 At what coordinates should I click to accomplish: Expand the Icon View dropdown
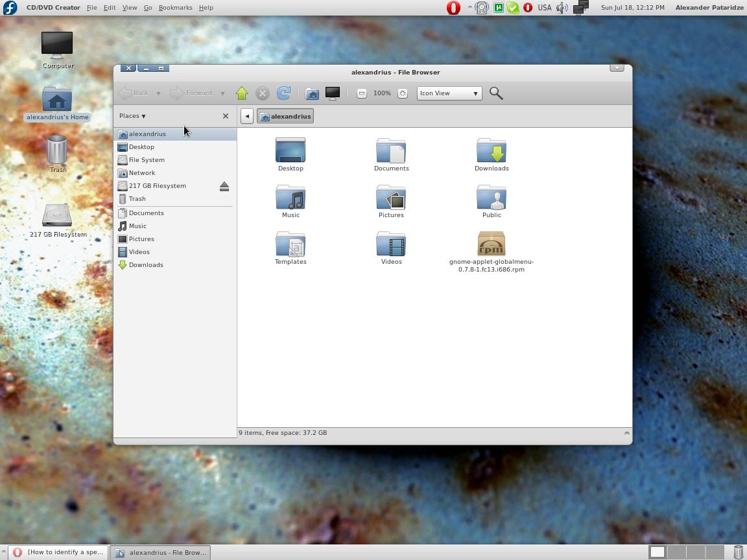tap(449, 93)
